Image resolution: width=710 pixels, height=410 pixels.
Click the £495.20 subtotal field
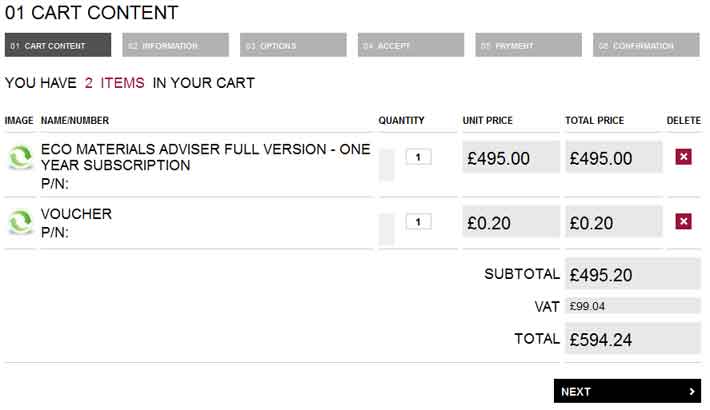(x=633, y=274)
